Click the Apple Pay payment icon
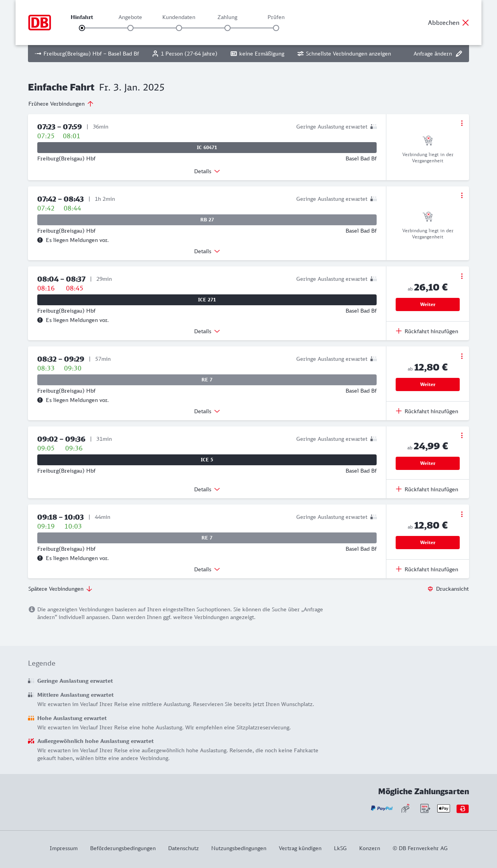The width and height of the screenshot is (497, 868). [443, 808]
